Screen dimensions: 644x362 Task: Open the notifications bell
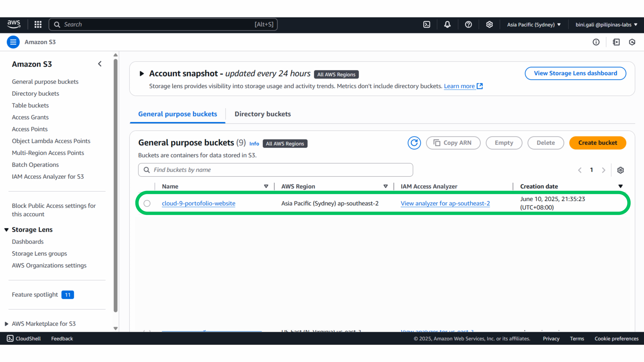point(447,24)
